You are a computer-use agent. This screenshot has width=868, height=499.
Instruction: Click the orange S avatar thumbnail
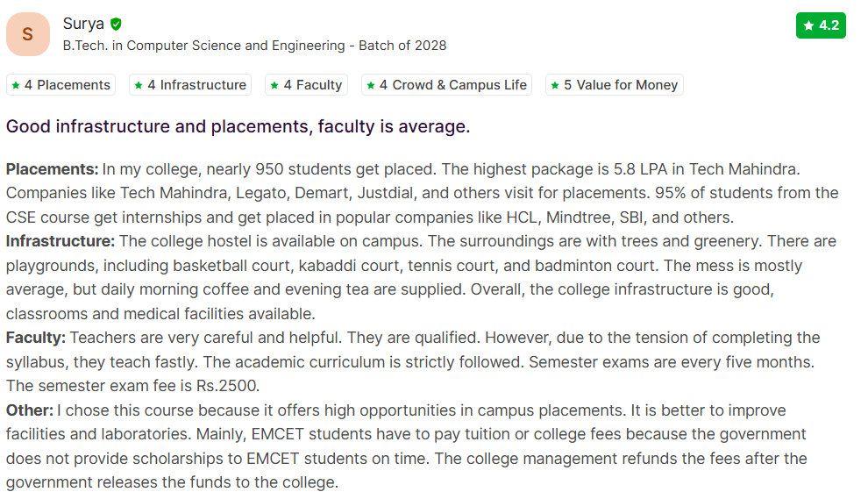(27, 35)
